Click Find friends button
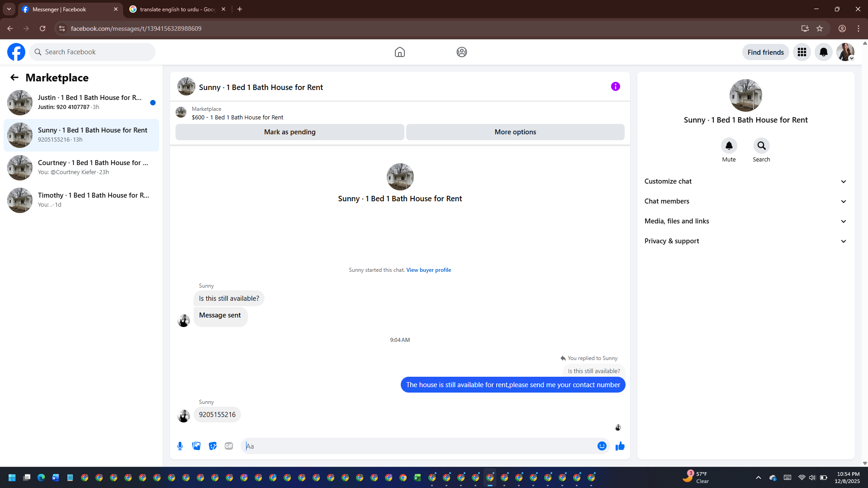This screenshot has width=868, height=488. click(765, 52)
